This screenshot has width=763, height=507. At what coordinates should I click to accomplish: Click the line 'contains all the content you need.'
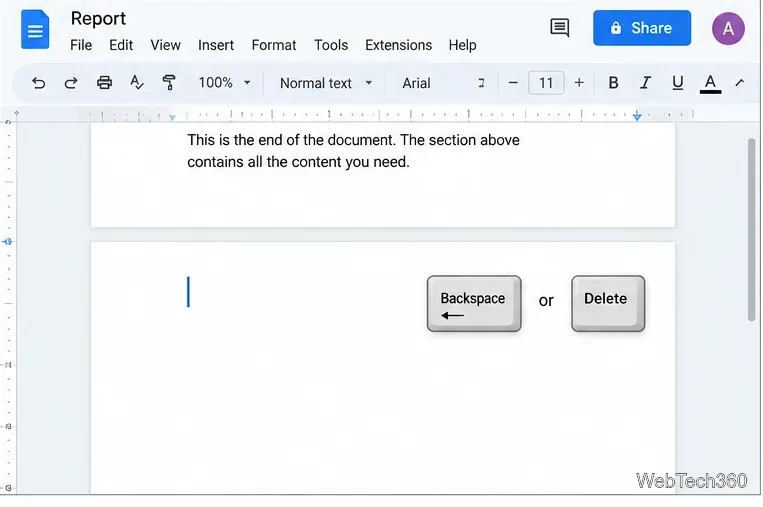pyautogui.click(x=298, y=162)
